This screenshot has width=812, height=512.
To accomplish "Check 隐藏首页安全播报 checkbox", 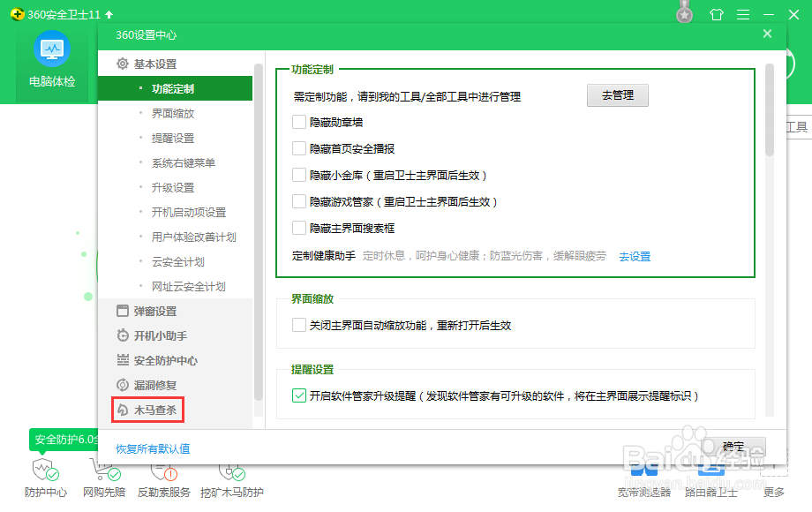I will tap(299, 148).
